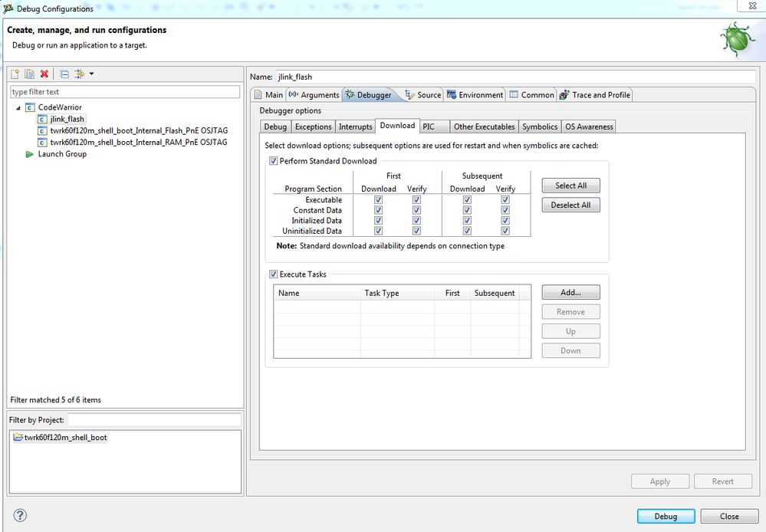The image size is (766, 532).
Task: Uncheck First Download for Constant Data
Action: point(378,210)
